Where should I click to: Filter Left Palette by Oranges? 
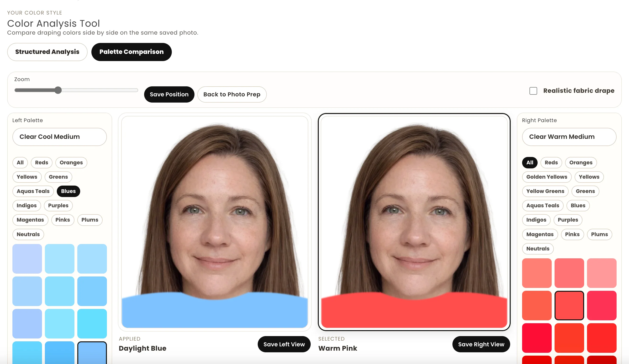pyautogui.click(x=71, y=162)
